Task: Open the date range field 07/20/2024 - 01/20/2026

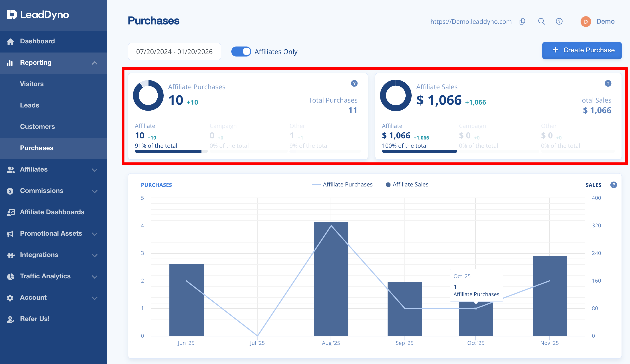Action: (x=174, y=51)
